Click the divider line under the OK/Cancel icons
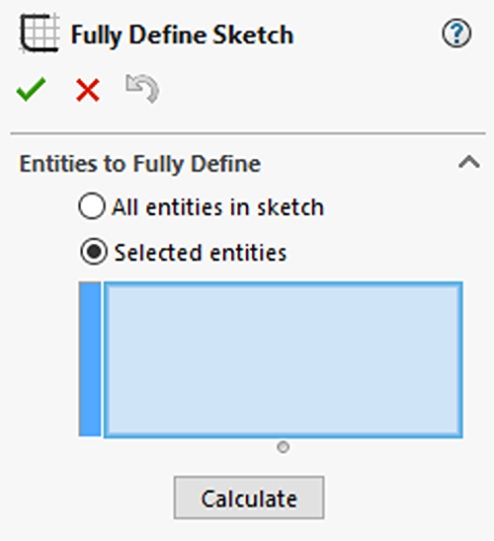The height and width of the screenshot is (541, 494). tap(248, 133)
